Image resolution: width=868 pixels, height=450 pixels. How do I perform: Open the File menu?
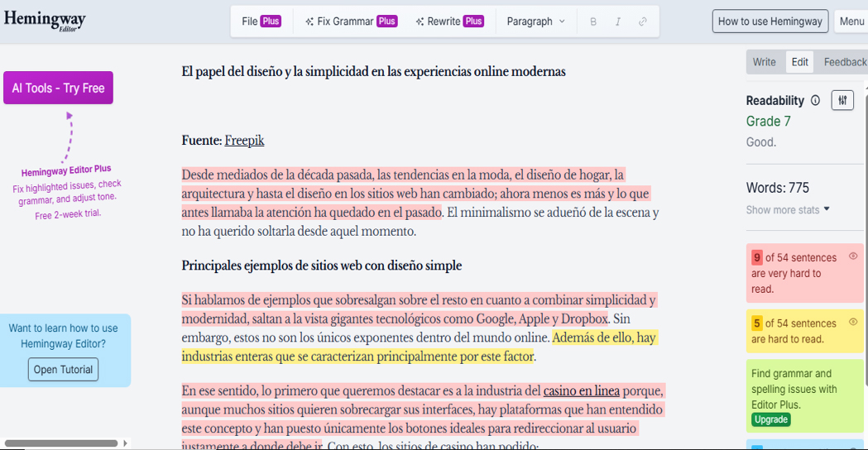[261, 22]
